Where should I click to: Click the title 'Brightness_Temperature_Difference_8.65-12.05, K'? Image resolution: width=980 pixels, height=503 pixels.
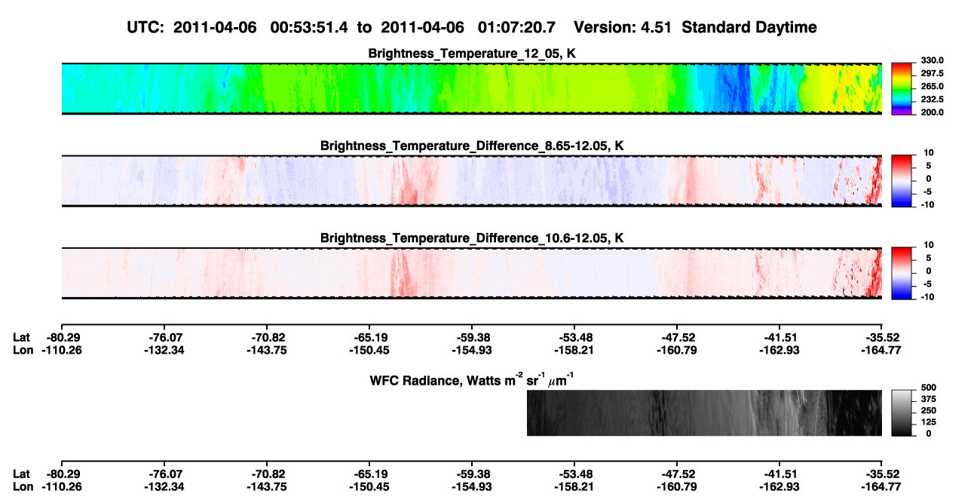[471, 146]
